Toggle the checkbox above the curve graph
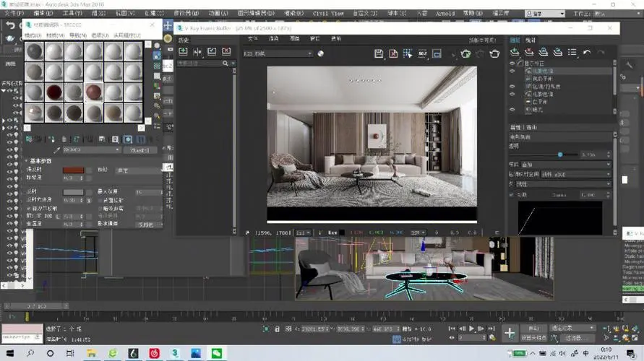Screen dimensions: 644x361 pyautogui.click(x=512, y=195)
